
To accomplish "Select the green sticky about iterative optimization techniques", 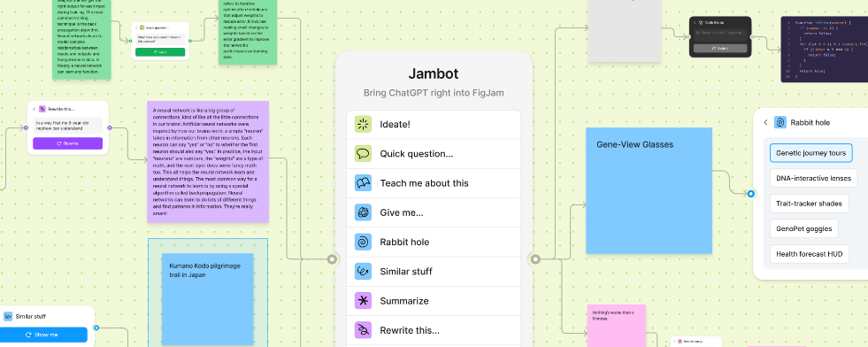I will pos(248,32).
